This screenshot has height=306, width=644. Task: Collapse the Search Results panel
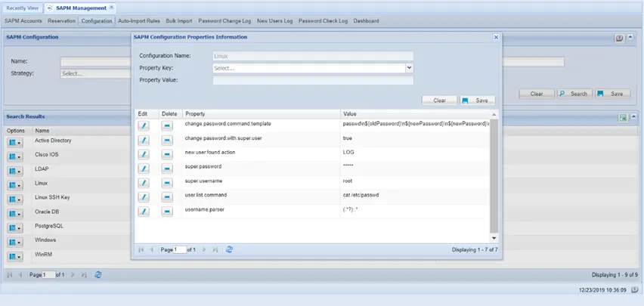pyautogui.click(x=633, y=117)
